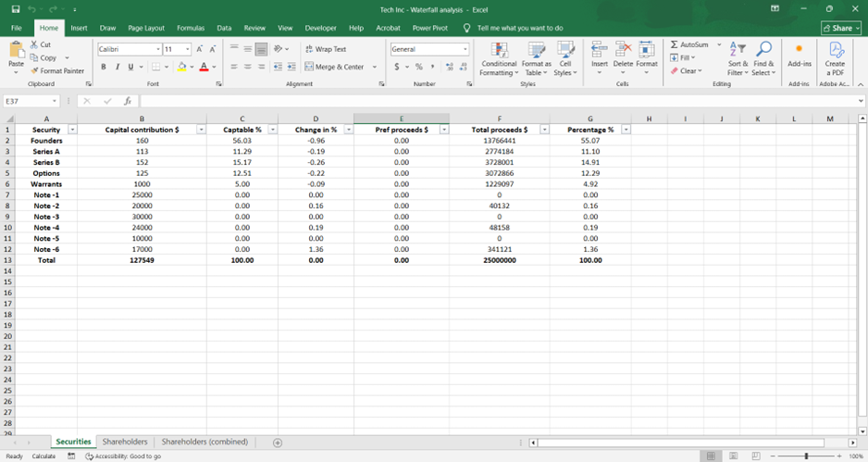Open Change in % filter dropdown
Image resolution: width=868 pixels, height=462 pixels.
pyautogui.click(x=348, y=130)
